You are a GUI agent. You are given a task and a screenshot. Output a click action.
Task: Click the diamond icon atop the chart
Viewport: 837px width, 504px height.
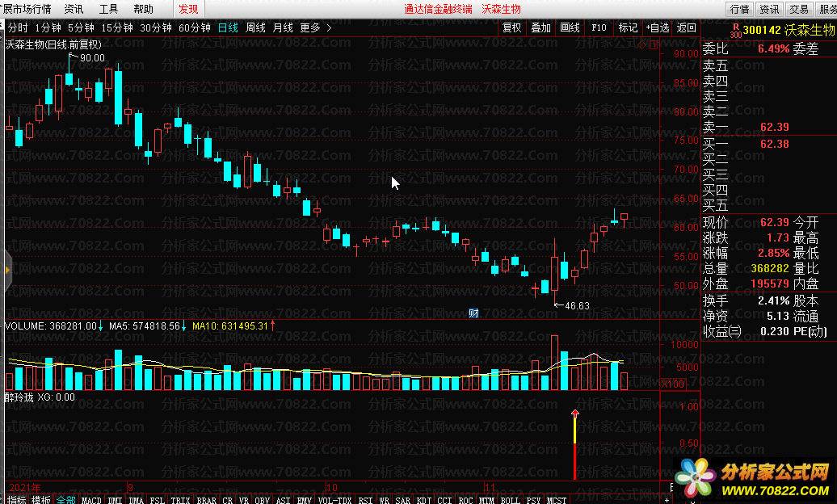[642, 45]
